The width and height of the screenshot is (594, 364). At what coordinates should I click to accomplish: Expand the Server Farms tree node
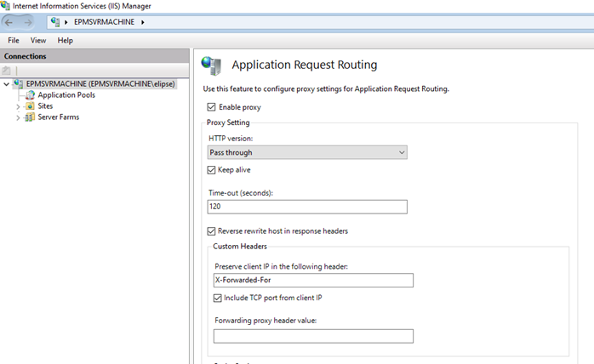click(x=18, y=118)
